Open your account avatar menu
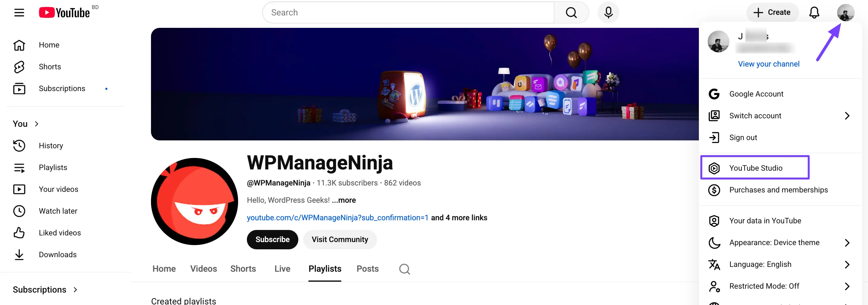This screenshot has width=868, height=305. click(846, 12)
